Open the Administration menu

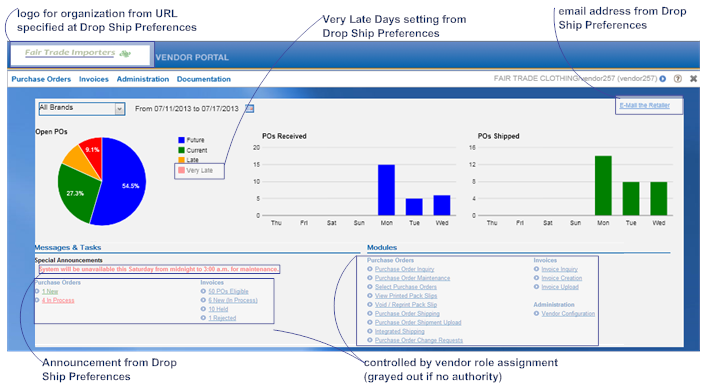(143, 79)
